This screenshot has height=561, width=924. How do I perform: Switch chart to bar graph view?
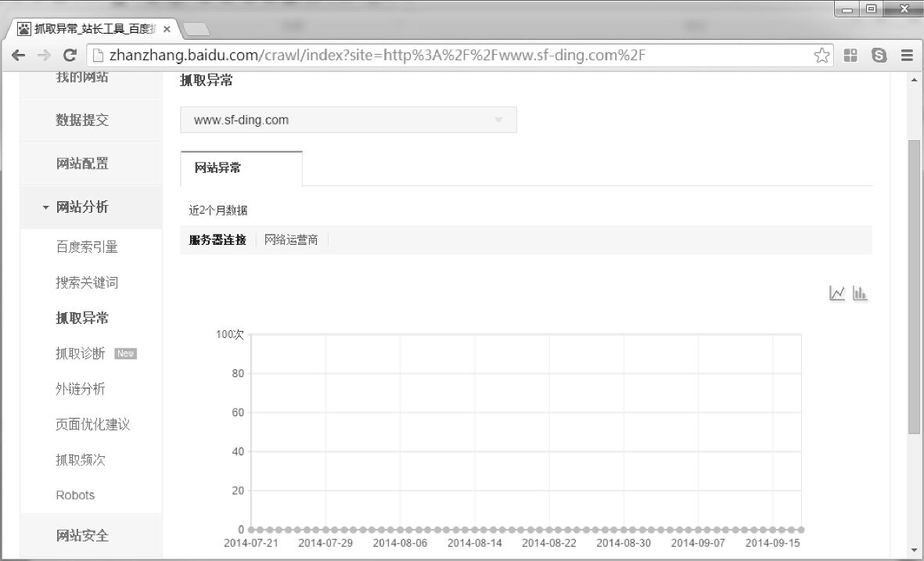point(860,293)
